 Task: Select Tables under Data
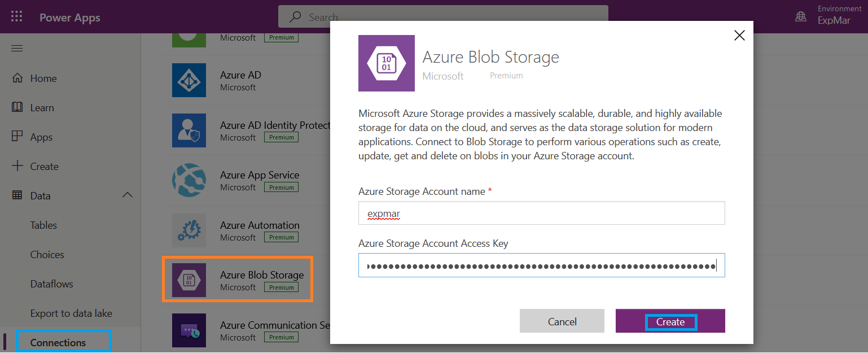point(43,225)
